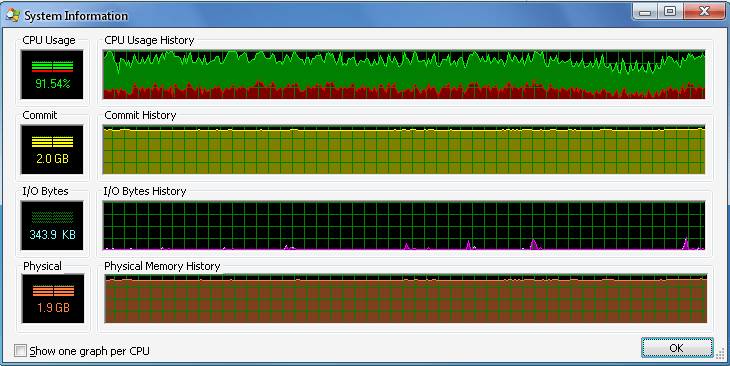
Task: Click inside the Commit History graph
Action: pyautogui.click(x=404, y=149)
